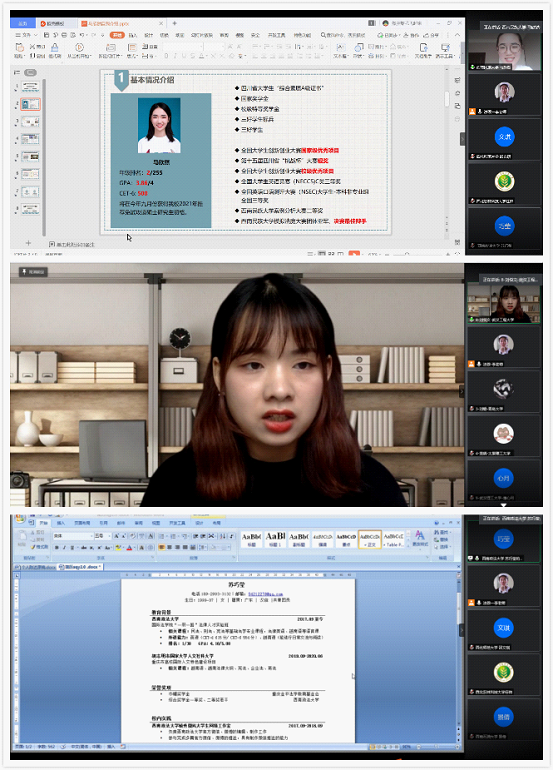The image size is (553, 770).
Task: Switch to the first docx document tab
Action: click(35, 567)
